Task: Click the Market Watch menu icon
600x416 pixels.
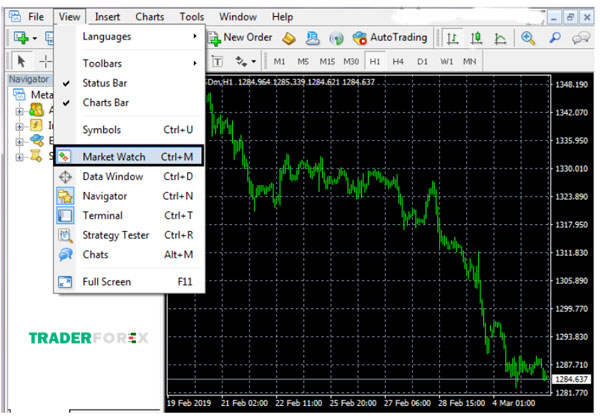Action: (x=64, y=157)
